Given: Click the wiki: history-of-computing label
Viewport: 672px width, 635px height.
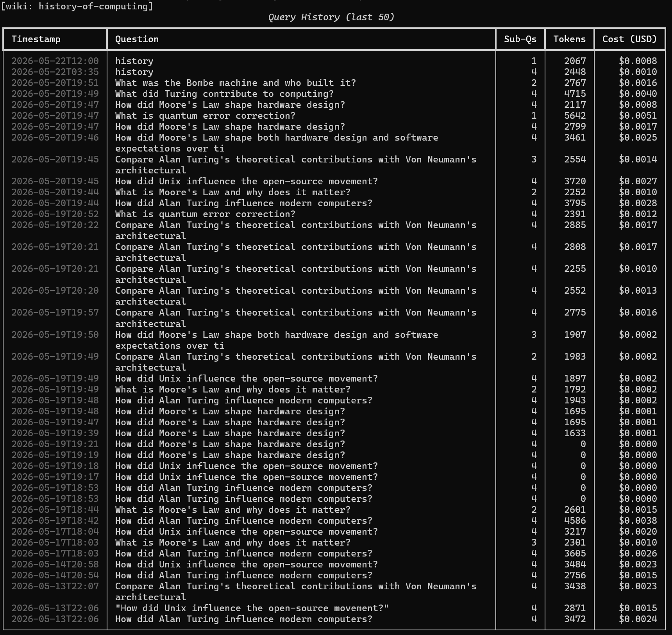Looking at the screenshot, I should pyautogui.click(x=77, y=6).
